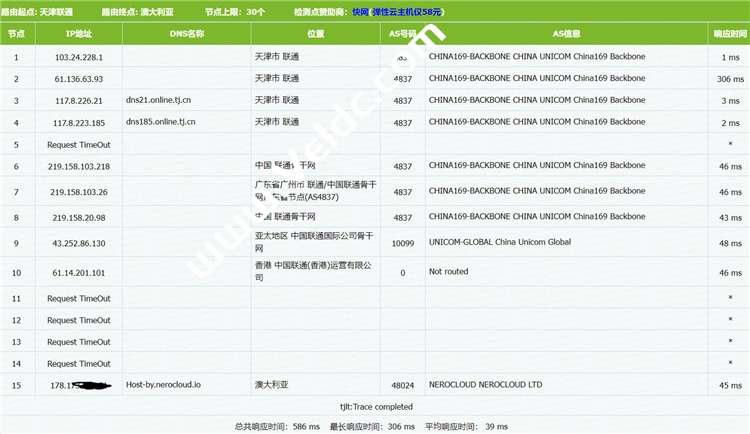This screenshot has height=434, width=750.
Task: Click the Not routed AS info cell
Action: pyautogui.click(x=448, y=271)
